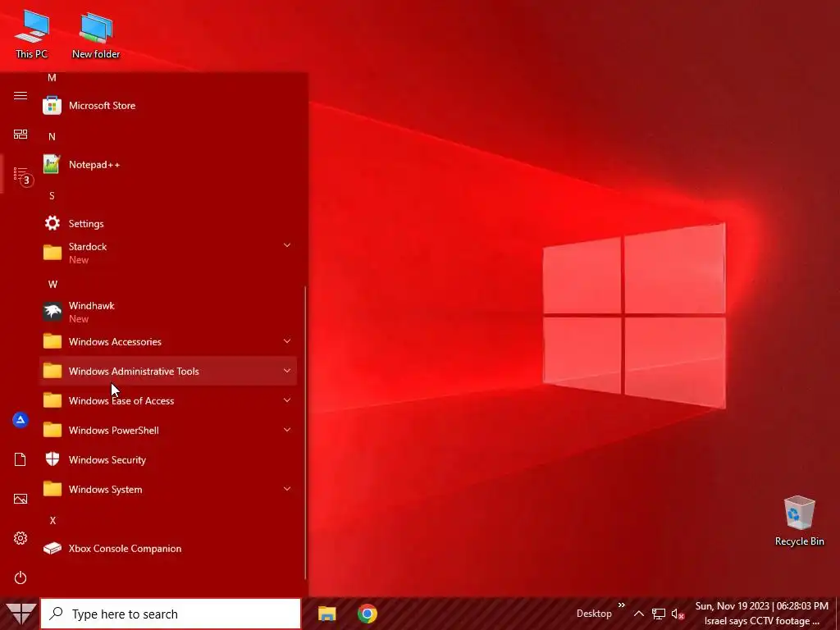This screenshot has height=630, width=840.
Task: Open Windows Security app
Action: point(168,459)
